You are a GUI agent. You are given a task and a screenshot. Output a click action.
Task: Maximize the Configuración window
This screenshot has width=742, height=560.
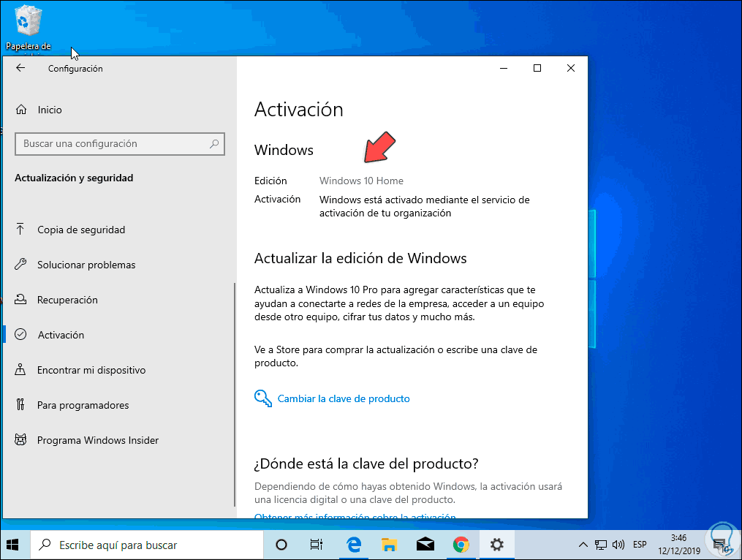tap(537, 68)
